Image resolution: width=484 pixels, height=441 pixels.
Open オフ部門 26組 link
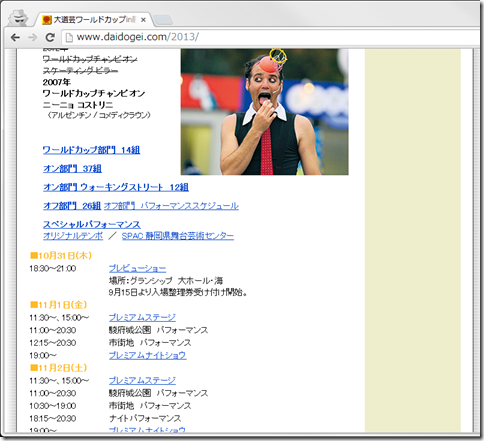[72, 206]
